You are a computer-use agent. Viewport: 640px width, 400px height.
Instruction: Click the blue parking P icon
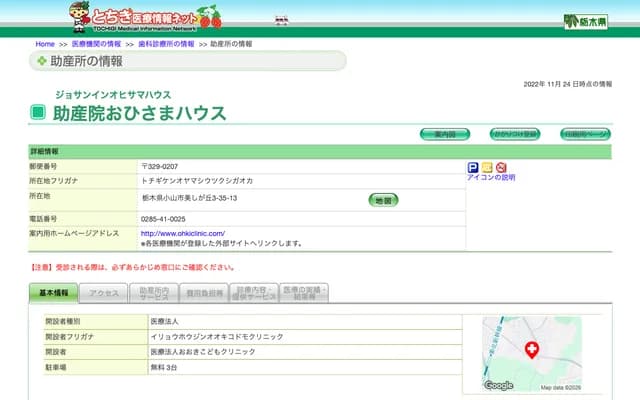pyautogui.click(x=473, y=167)
